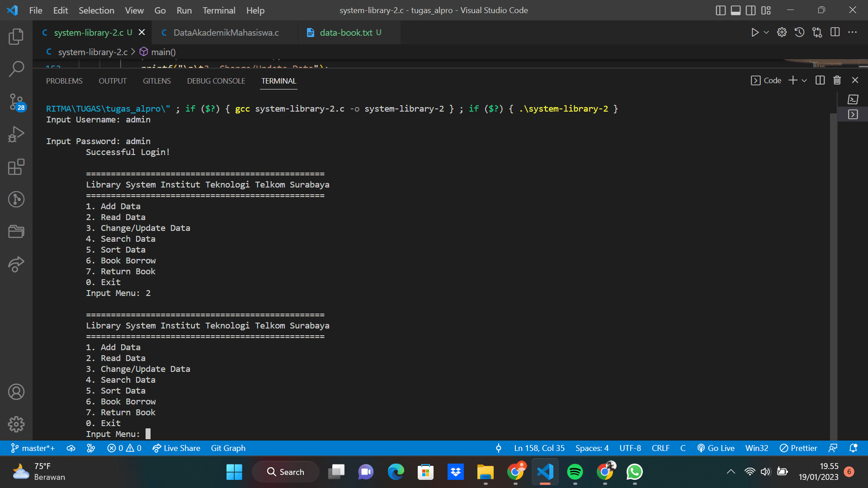This screenshot has width=868, height=488.
Task: Toggle primary side bar layout button
Action: [x=721, y=10]
